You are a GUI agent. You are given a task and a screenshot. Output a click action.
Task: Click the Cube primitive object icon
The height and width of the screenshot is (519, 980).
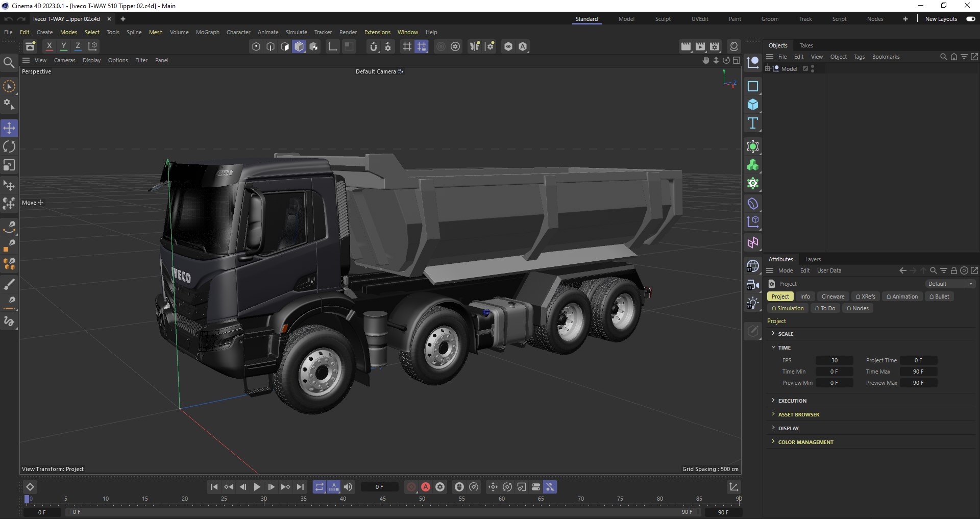753,105
